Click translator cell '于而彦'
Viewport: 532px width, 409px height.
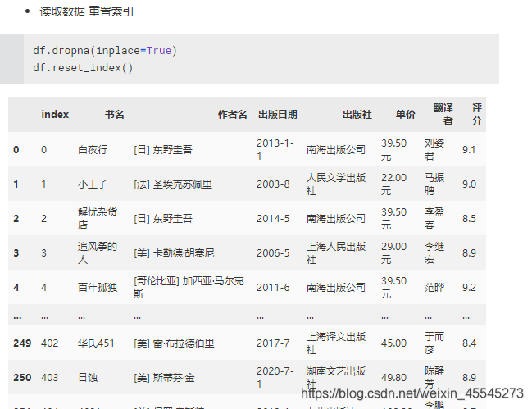point(434,343)
